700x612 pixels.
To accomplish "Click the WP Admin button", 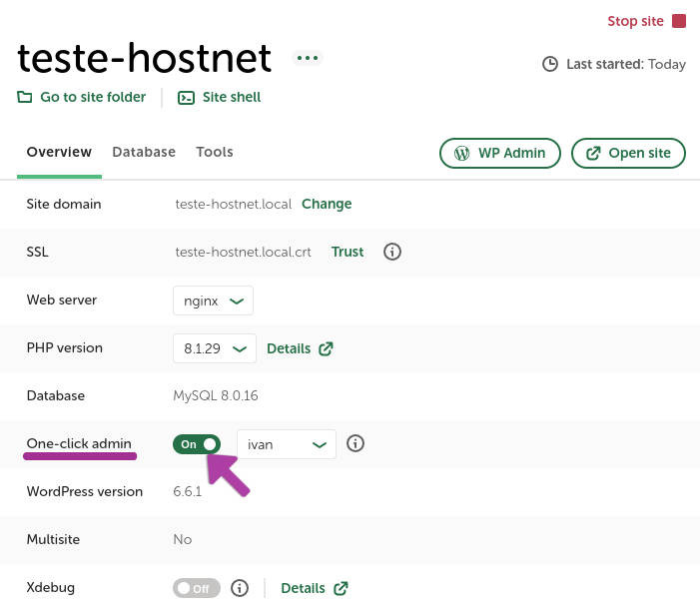I will 500,153.
